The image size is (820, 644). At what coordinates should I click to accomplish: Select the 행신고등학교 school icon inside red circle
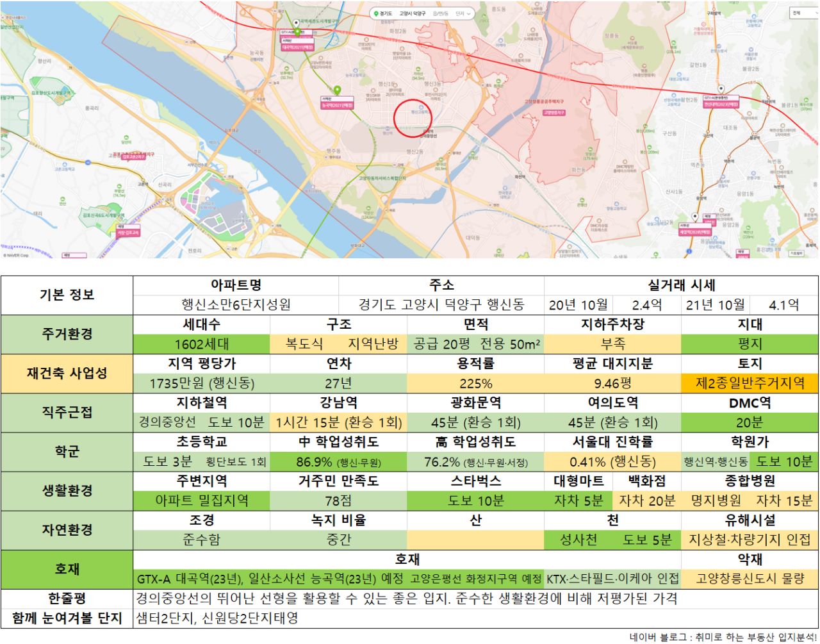(421, 106)
